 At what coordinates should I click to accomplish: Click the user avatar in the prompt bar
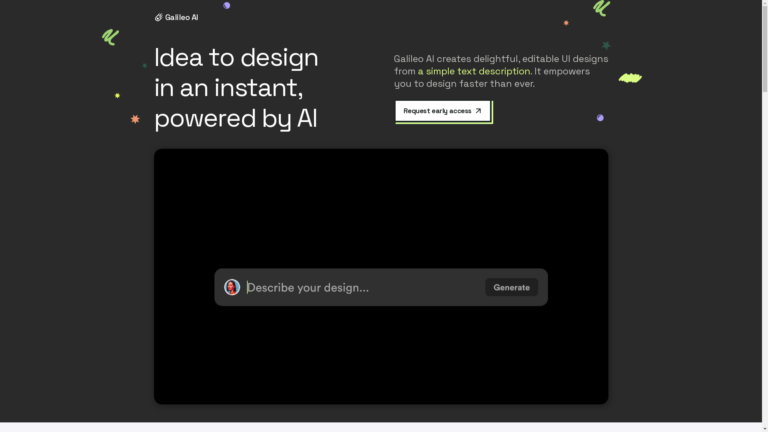(x=232, y=287)
